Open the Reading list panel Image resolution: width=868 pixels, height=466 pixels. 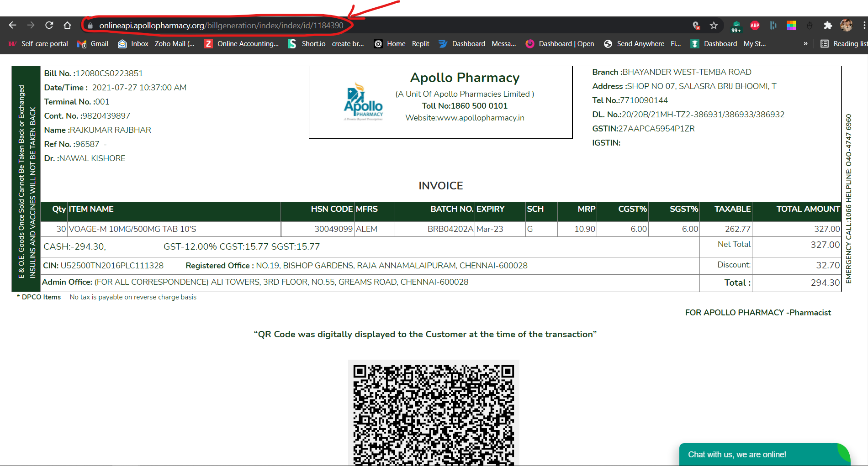click(844, 44)
